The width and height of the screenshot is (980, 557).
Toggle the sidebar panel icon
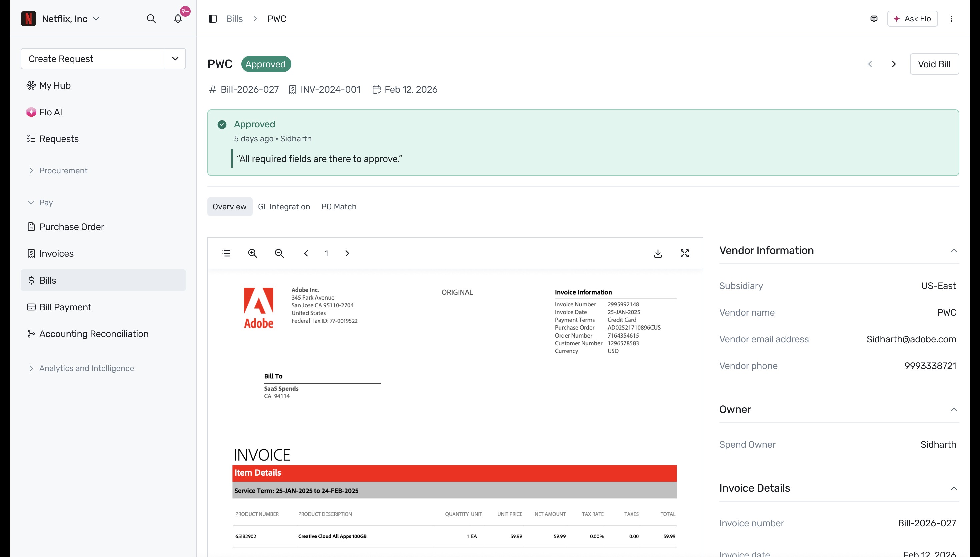tap(213, 19)
